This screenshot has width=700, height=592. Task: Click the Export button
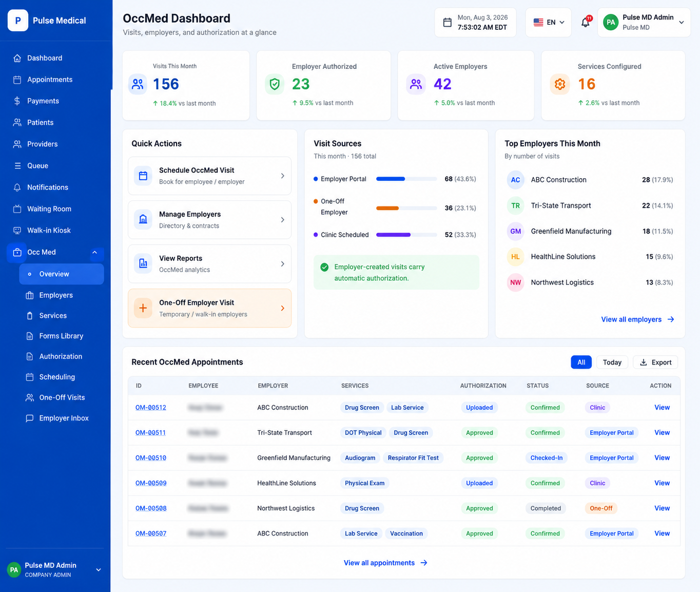pos(655,362)
